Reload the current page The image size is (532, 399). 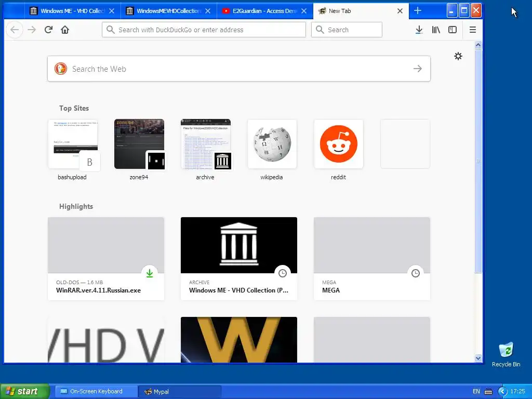pos(48,30)
